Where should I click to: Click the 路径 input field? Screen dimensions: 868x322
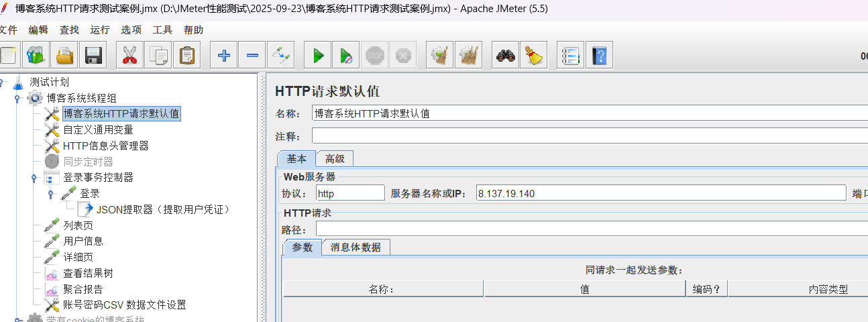pos(592,229)
